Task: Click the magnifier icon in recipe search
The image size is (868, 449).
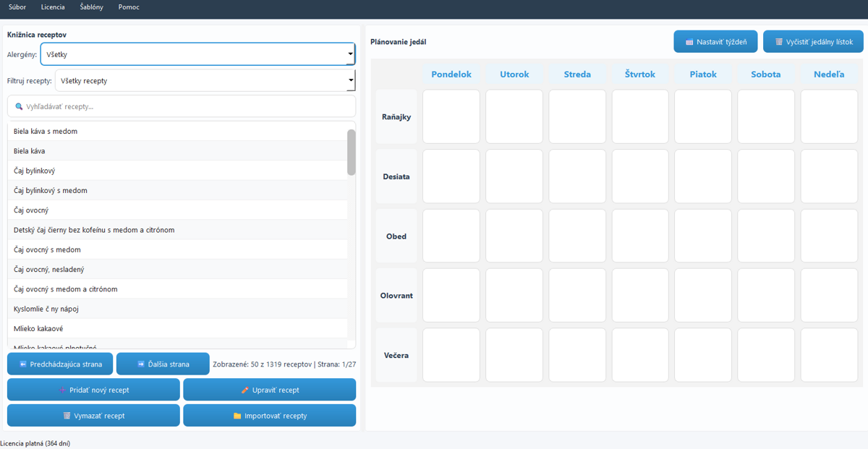Action: [x=19, y=106]
